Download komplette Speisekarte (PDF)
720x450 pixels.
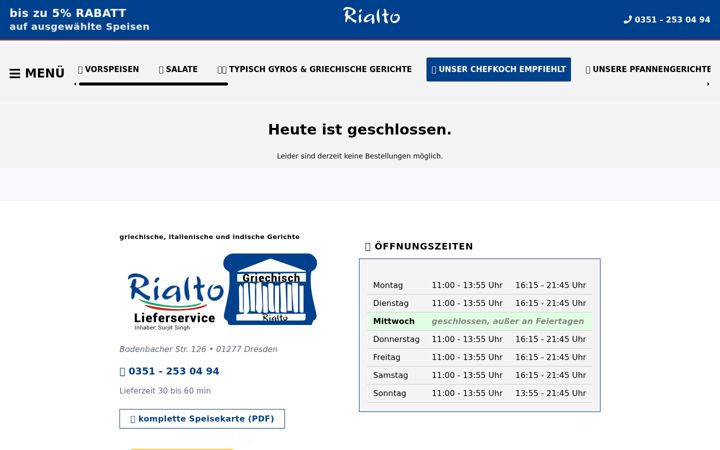coord(202,419)
